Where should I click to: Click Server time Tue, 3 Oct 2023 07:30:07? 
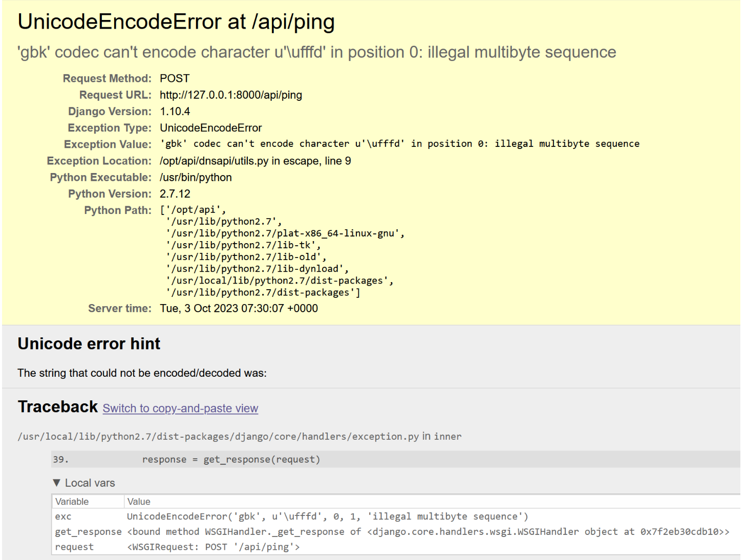tap(239, 308)
